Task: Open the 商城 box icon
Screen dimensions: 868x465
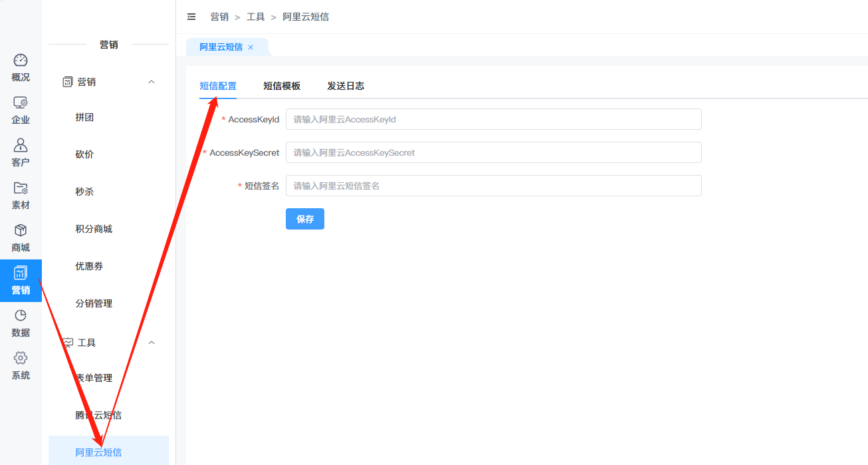Action: tap(21, 231)
